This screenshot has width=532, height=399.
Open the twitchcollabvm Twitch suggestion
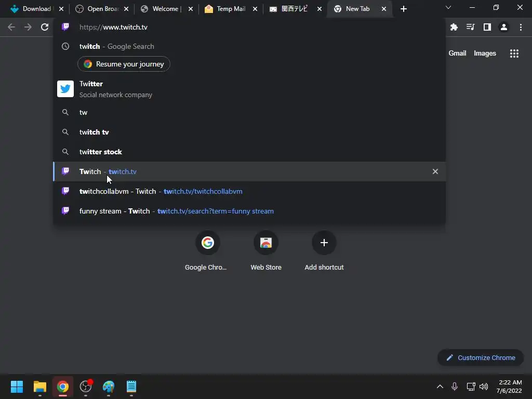point(249,191)
